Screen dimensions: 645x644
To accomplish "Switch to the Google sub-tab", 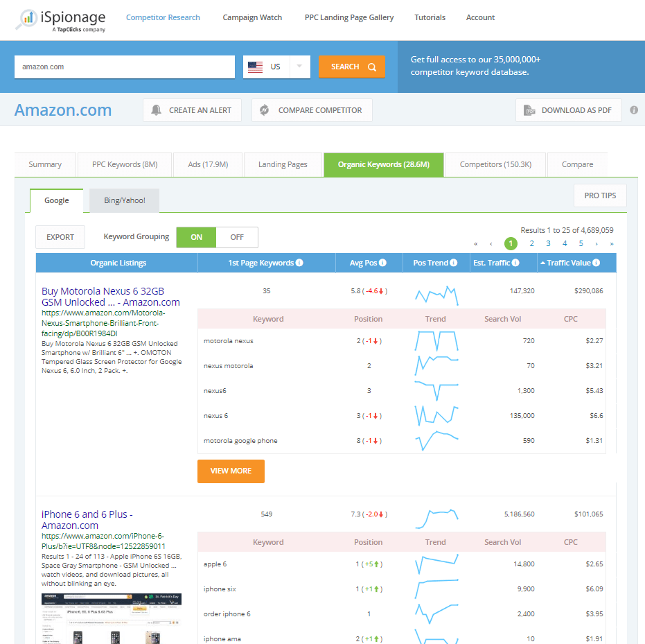I will [56, 200].
